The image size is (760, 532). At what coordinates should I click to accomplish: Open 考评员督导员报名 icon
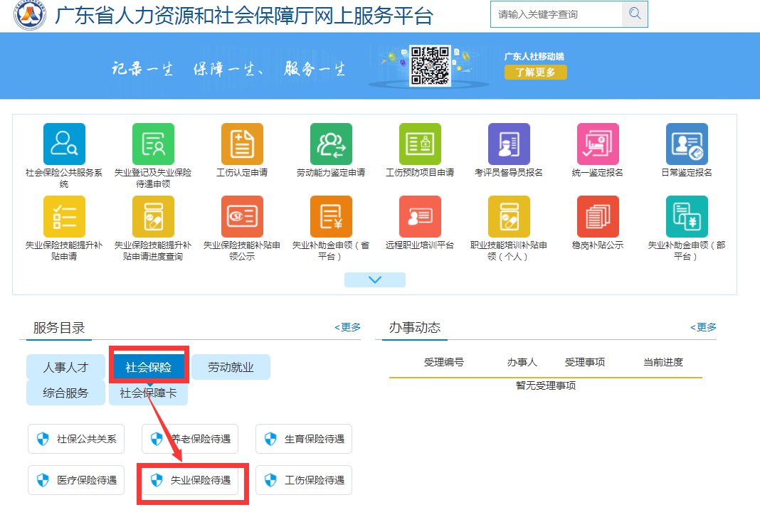509,144
